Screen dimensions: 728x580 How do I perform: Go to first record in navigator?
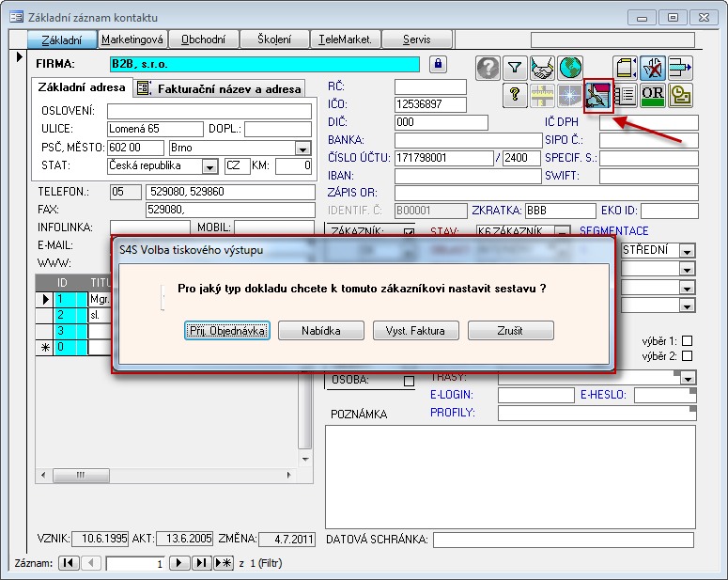coord(69,563)
